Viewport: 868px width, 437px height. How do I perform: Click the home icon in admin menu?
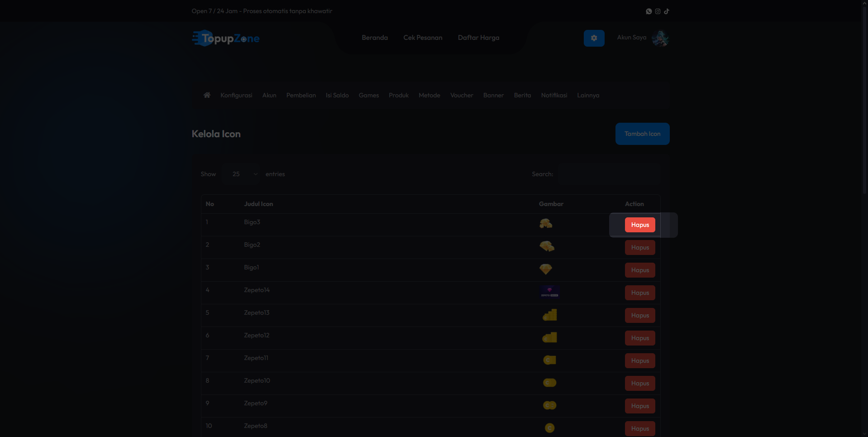point(207,95)
